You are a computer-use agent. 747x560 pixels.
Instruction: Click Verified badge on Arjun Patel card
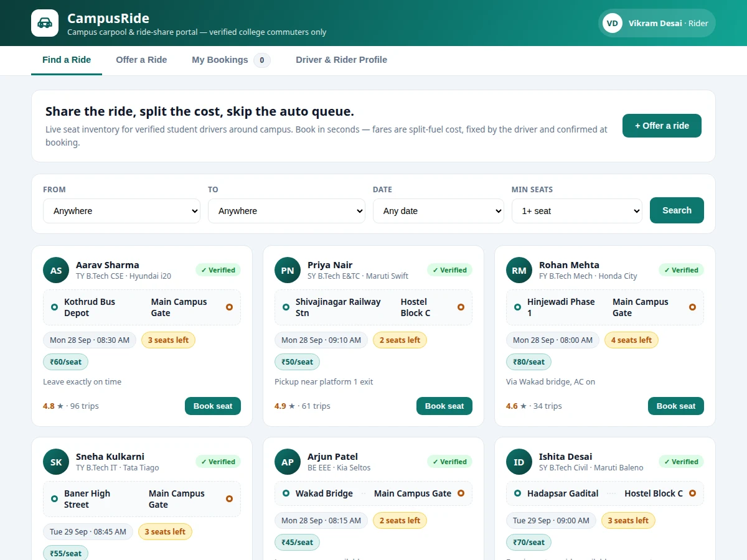[x=449, y=462]
